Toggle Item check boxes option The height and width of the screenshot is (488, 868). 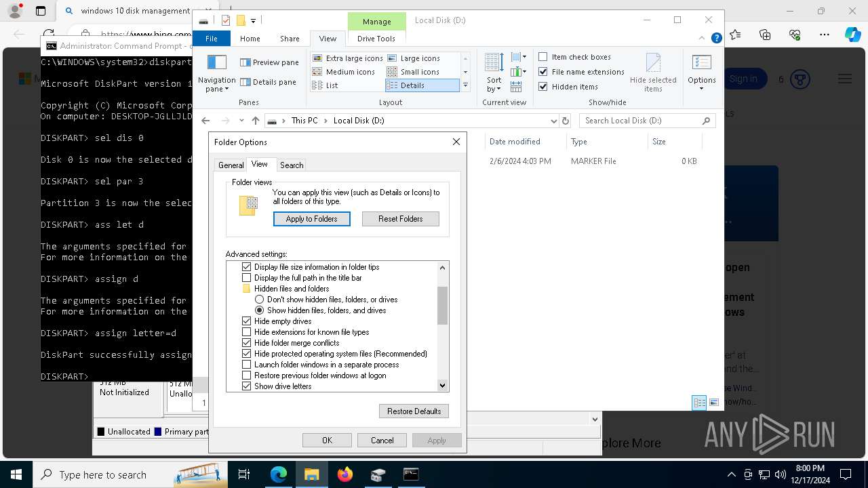(x=575, y=57)
